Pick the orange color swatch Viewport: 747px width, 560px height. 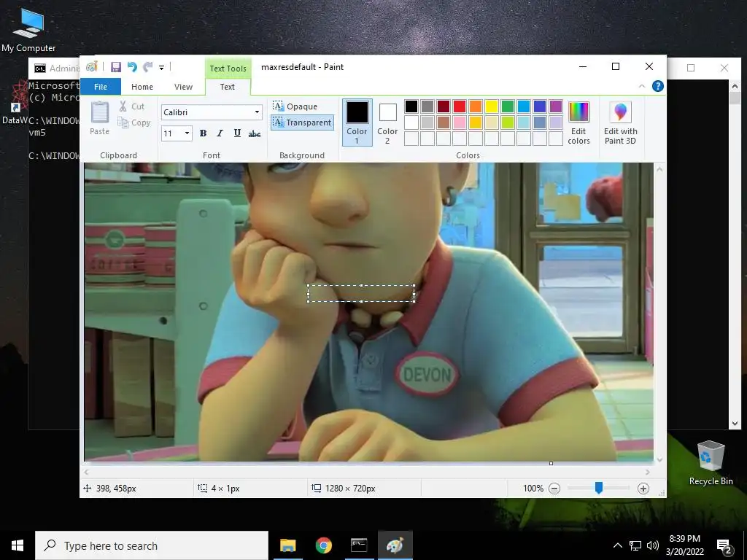click(x=476, y=106)
